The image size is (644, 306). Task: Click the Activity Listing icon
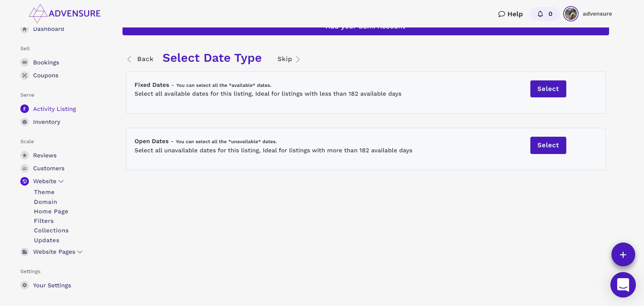(x=24, y=109)
